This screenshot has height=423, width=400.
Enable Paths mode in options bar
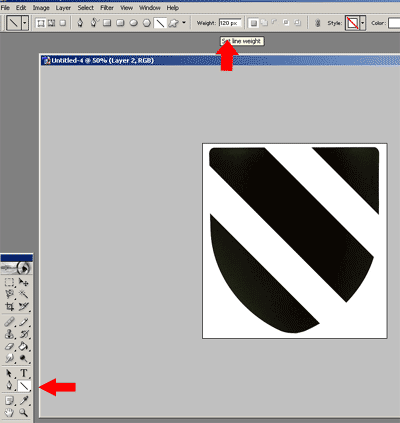point(52,23)
